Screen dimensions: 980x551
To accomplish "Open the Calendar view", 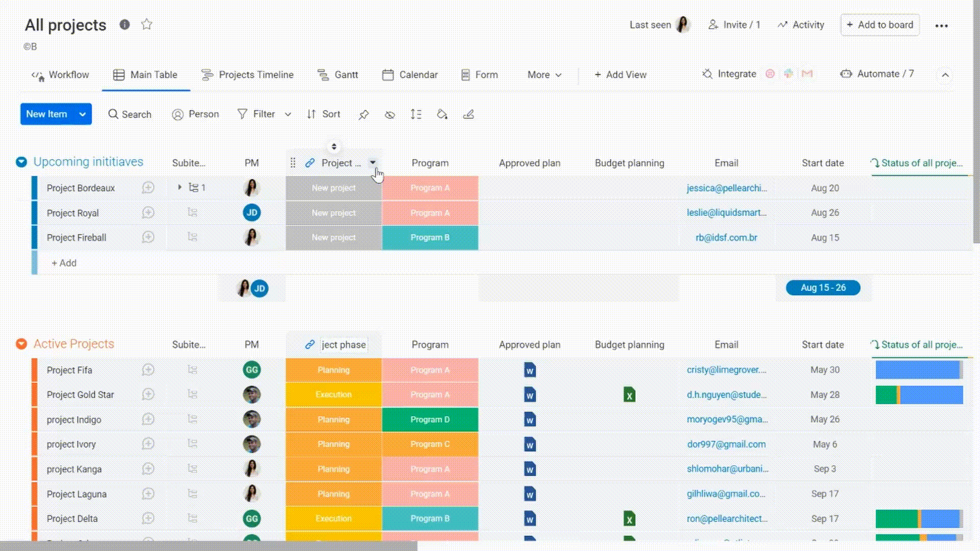I will 410,75.
